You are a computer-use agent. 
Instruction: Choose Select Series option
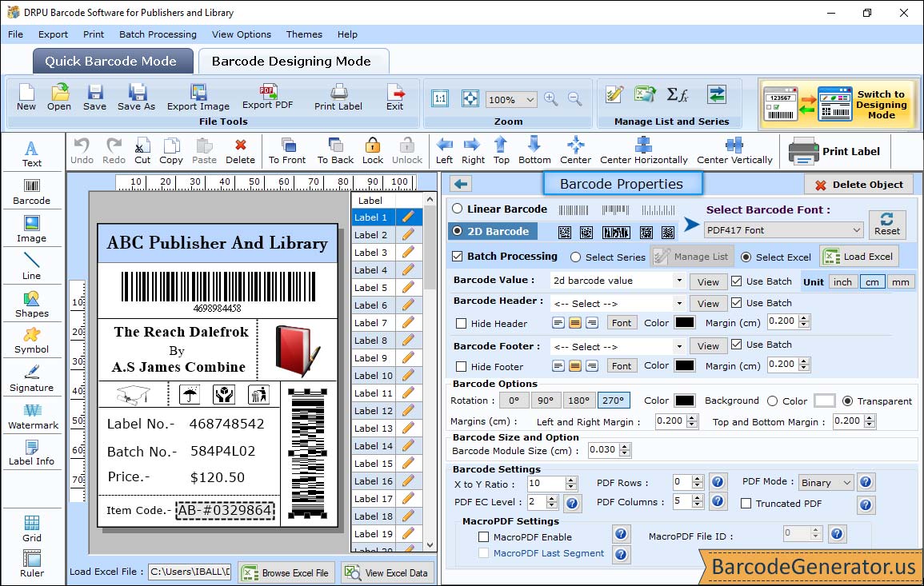coord(576,257)
